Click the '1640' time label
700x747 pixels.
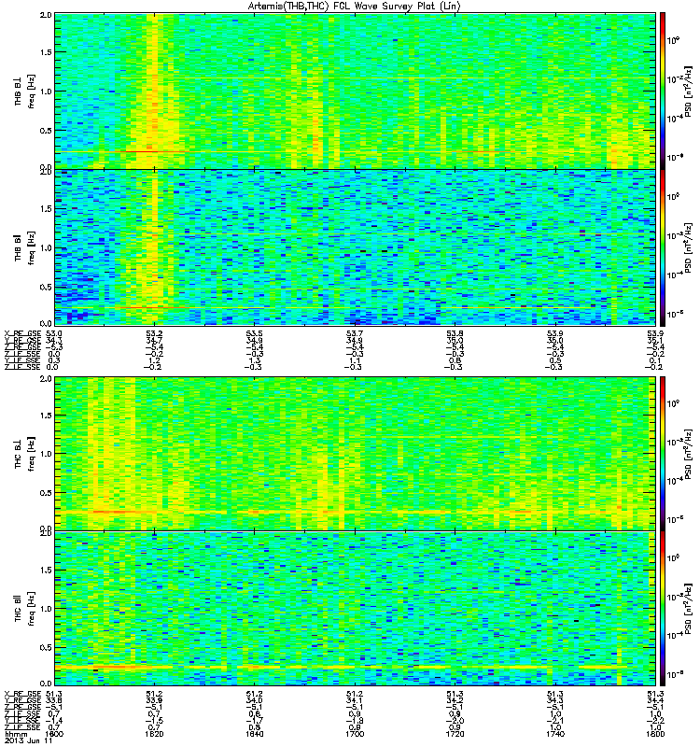click(254, 734)
